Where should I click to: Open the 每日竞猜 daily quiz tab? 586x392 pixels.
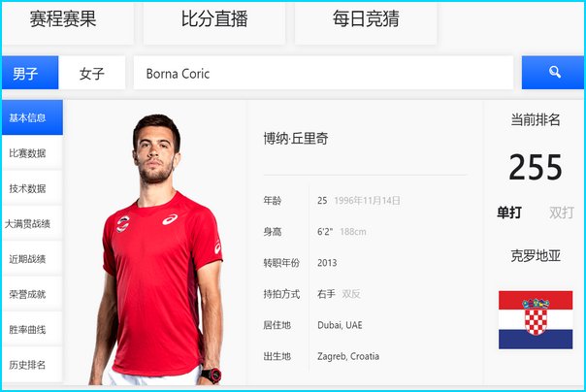tap(366, 21)
